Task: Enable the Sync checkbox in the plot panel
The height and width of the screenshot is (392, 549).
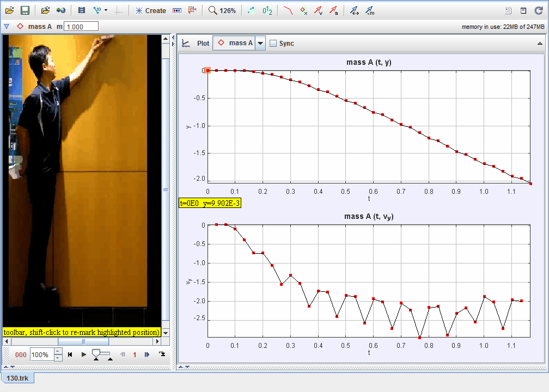Action: 273,44
